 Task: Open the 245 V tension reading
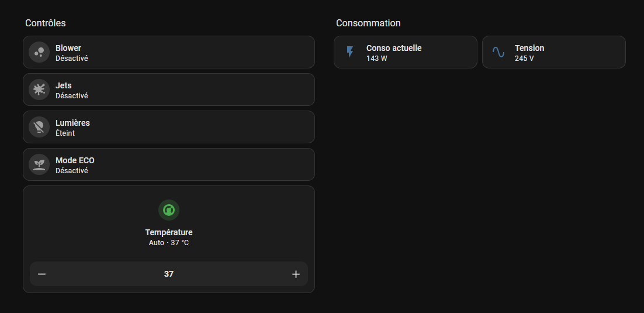click(x=524, y=59)
